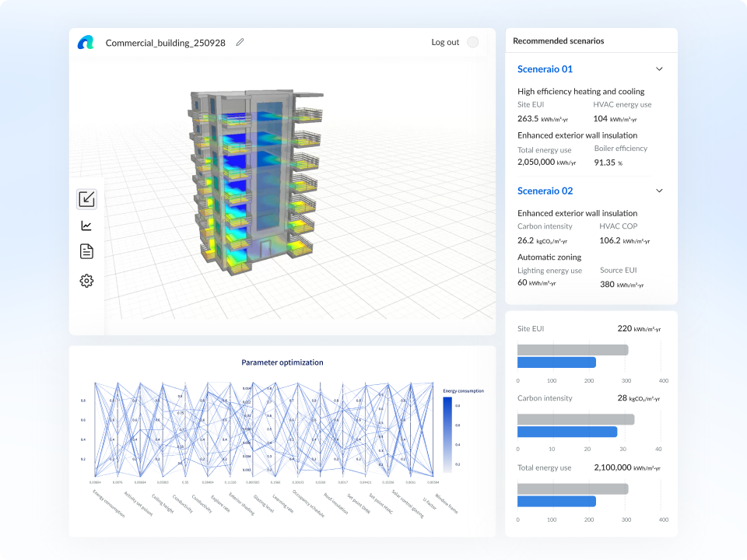Select the Sceneraio 01 heading
Image resolution: width=747 pixels, height=560 pixels.
tap(545, 69)
